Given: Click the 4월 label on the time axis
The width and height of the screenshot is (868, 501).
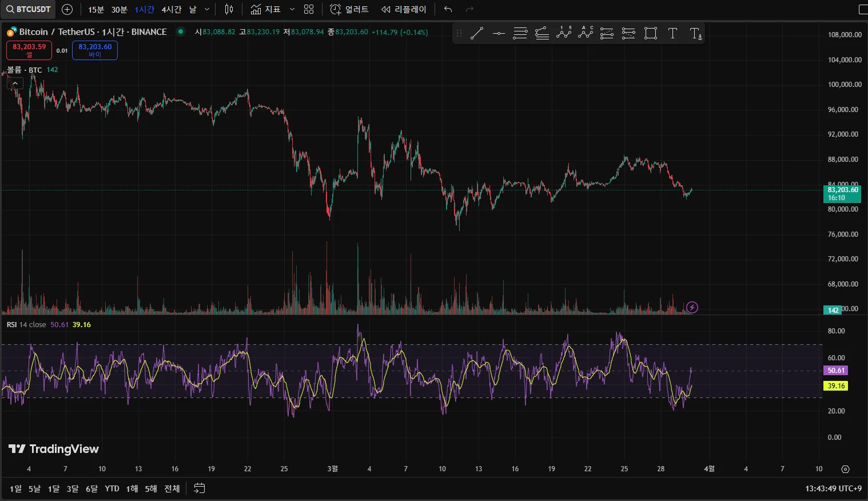Looking at the screenshot, I should pos(709,469).
